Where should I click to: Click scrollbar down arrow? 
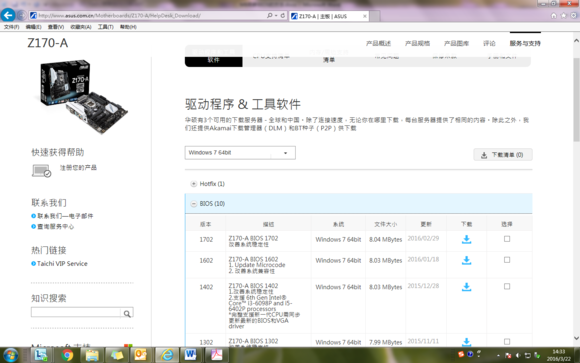coord(576,338)
